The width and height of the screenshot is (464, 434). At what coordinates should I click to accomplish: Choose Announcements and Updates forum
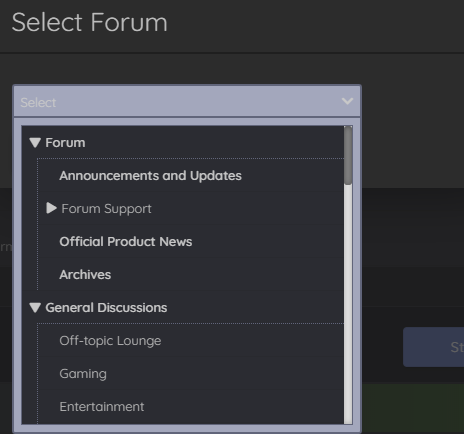(150, 176)
